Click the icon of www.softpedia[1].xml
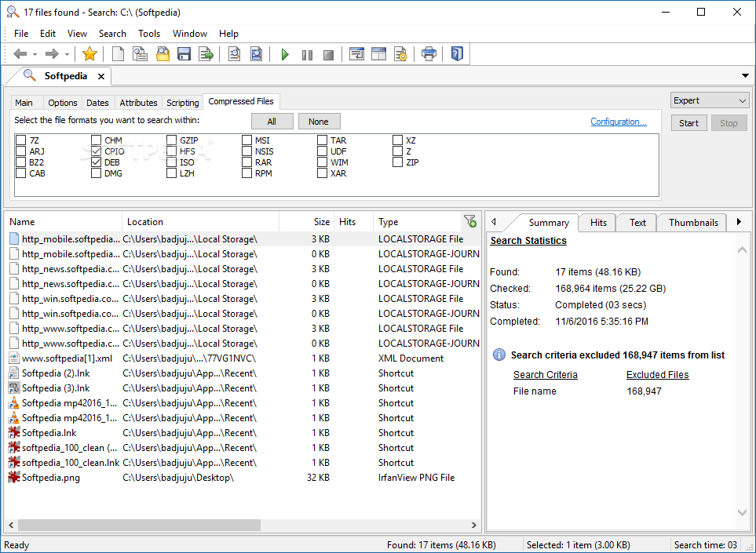The width and height of the screenshot is (756, 553). pos(14,358)
